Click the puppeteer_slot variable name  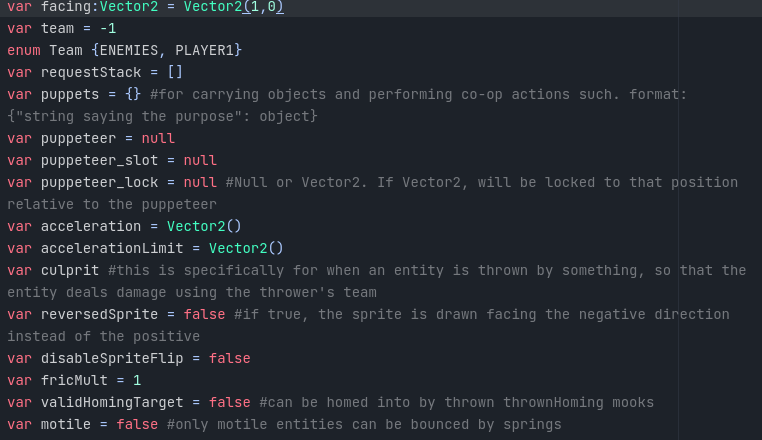100,160
